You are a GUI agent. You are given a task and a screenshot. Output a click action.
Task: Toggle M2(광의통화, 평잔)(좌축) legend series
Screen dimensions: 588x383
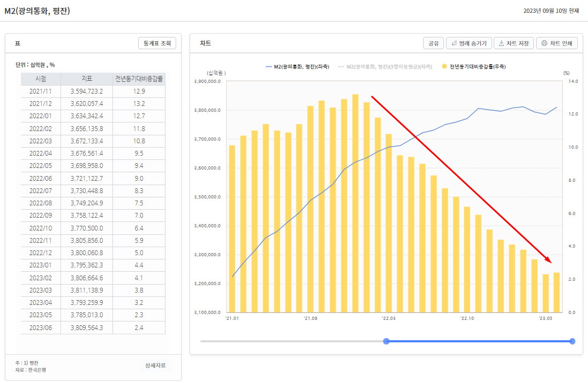pyautogui.click(x=297, y=67)
